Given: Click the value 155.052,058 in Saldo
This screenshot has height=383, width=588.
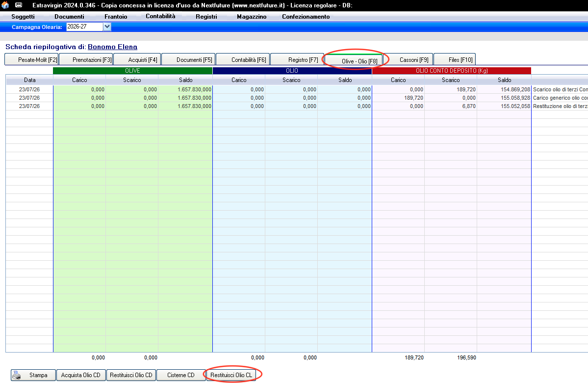Looking at the screenshot, I should coord(515,106).
